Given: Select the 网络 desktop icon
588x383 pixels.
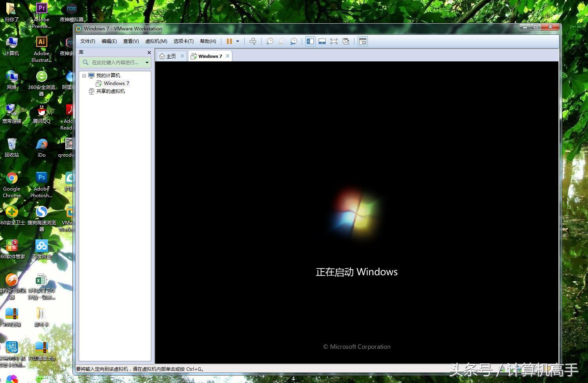Looking at the screenshot, I should tap(12, 80).
